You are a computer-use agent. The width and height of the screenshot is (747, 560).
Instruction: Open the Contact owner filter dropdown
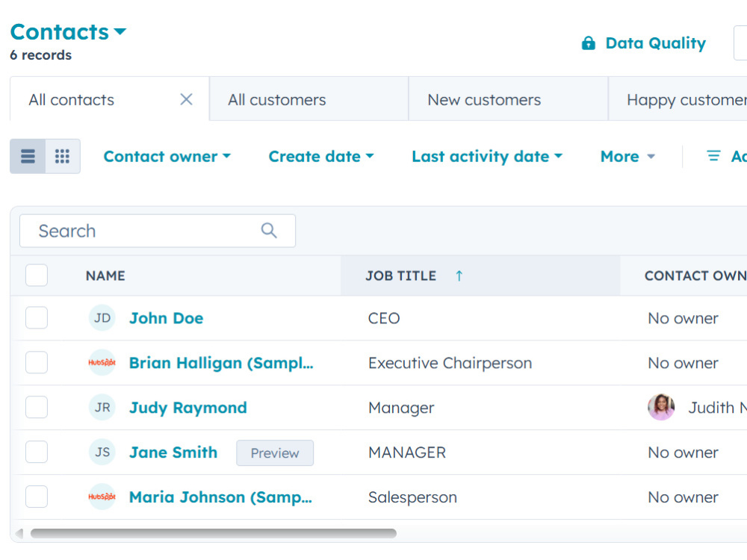point(167,156)
